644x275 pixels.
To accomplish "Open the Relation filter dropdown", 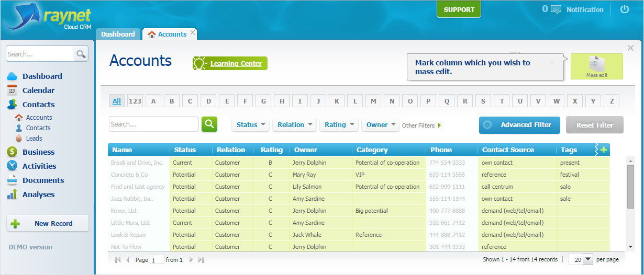I will (x=294, y=124).
